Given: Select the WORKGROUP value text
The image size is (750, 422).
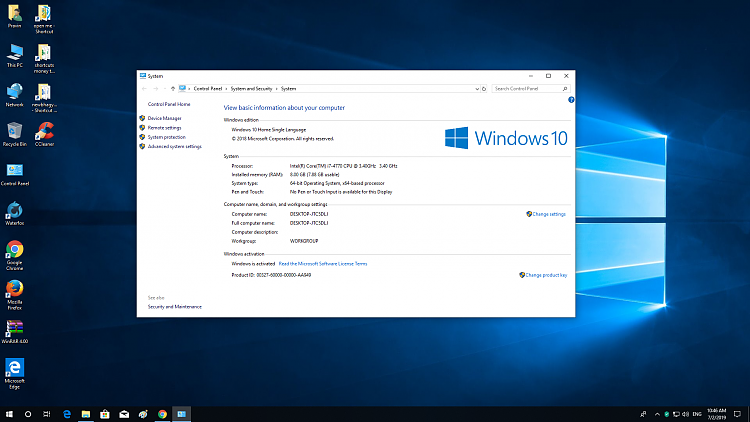Looking at the screenshot, I should (304, 241).
